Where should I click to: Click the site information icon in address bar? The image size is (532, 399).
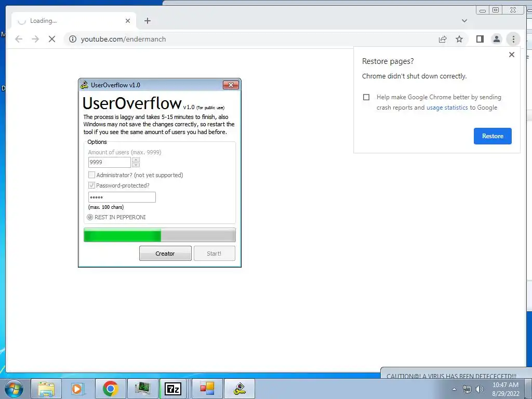73,39
